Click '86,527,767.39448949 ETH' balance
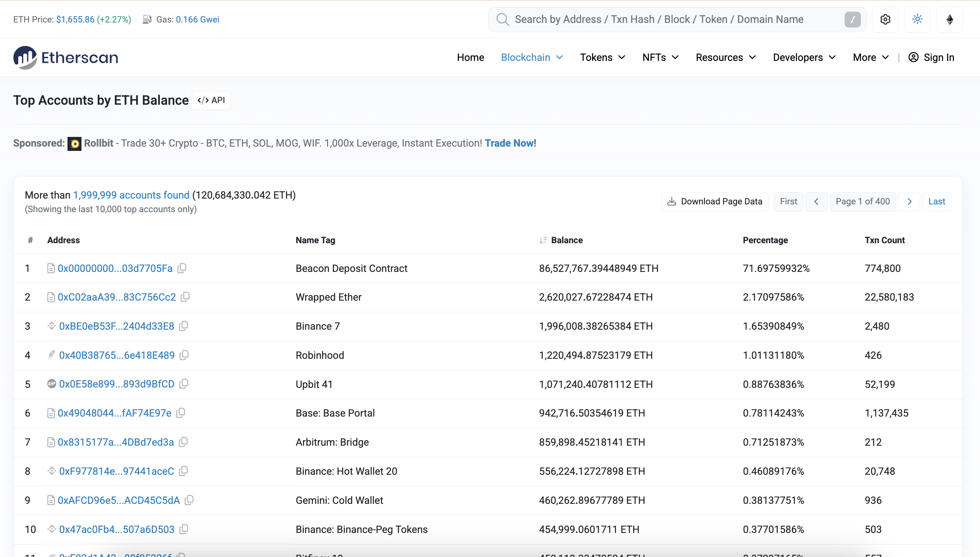Screen dimensions: 980x557 coord(599,268)
